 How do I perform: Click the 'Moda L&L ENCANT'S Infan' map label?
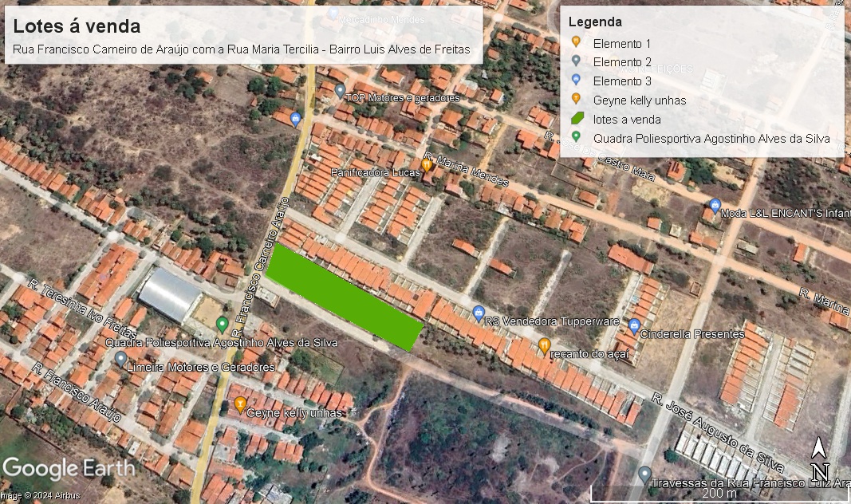pyautogui.click(x=786, y=213)
